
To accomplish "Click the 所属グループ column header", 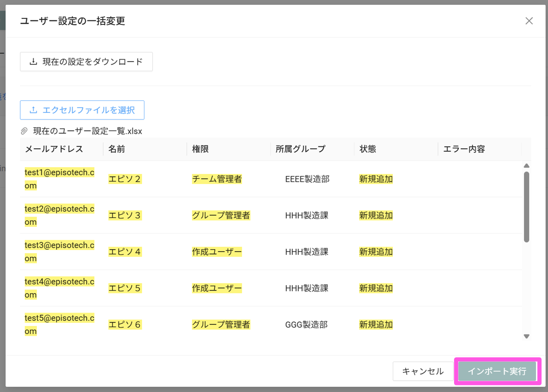I will [x=300, y=149].
